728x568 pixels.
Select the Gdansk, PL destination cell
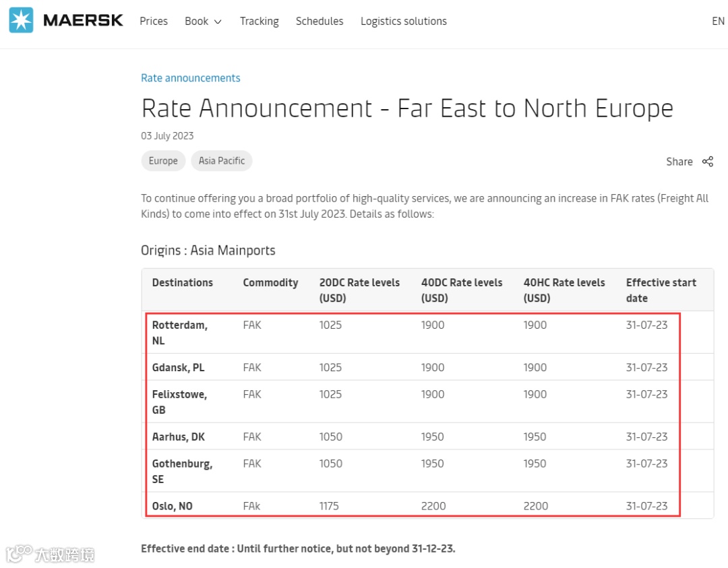point(178,367)
